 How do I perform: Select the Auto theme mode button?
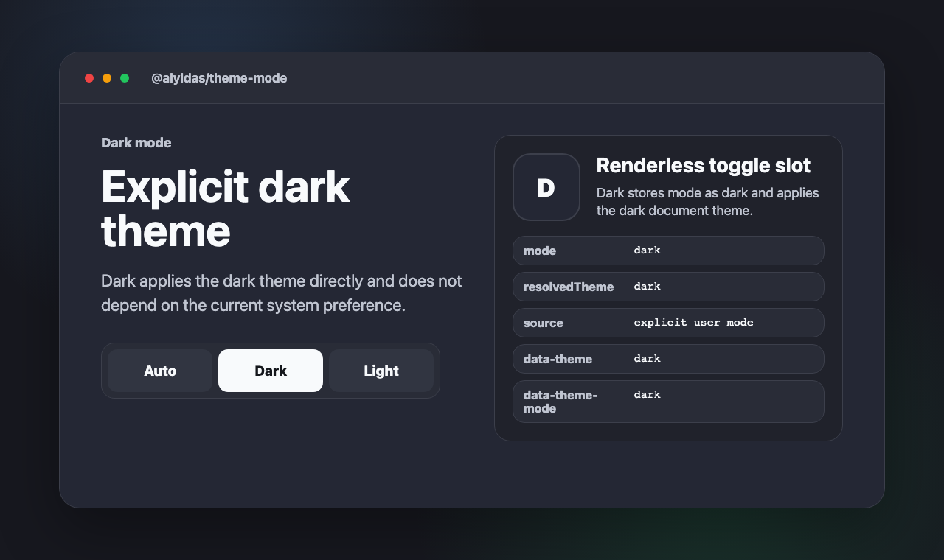(x=160, y=371)
